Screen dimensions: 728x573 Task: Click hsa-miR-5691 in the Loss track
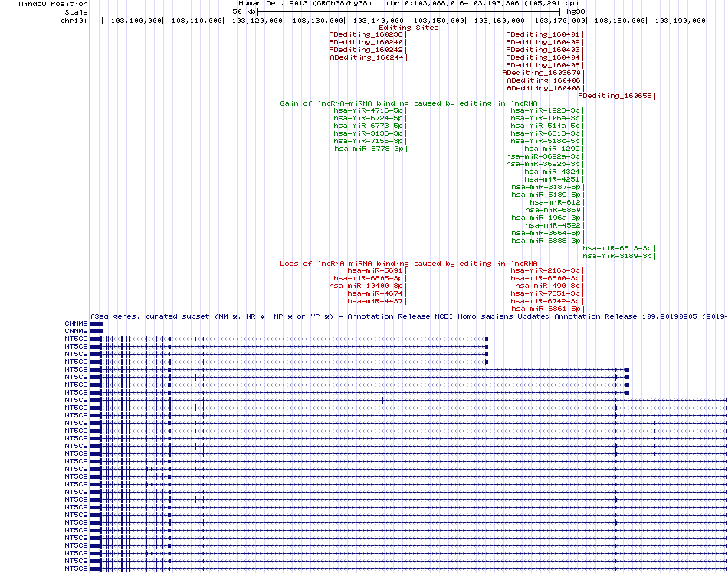pyautogui.click(x=375, y=270)
